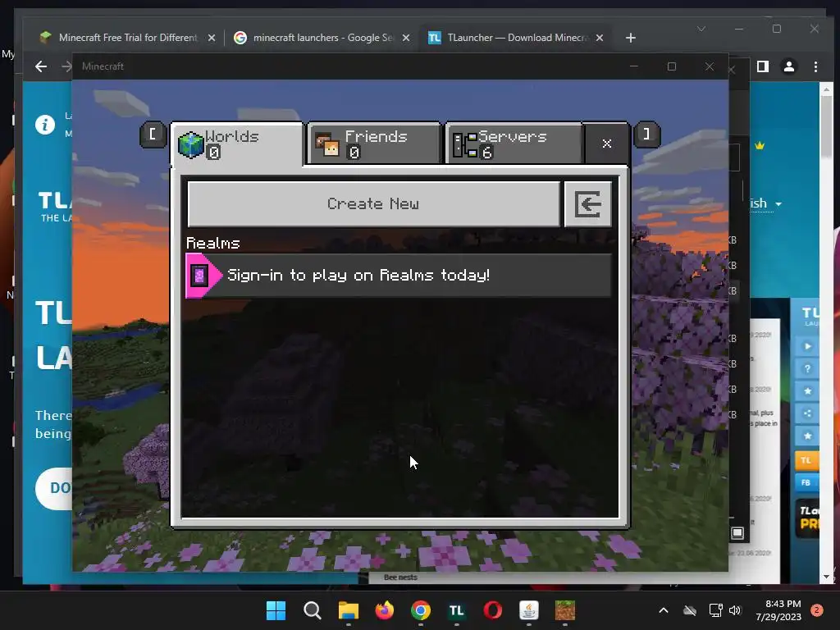Open volume control in system tray
Viewport: 840px width, 630px height.
point(735,610)
